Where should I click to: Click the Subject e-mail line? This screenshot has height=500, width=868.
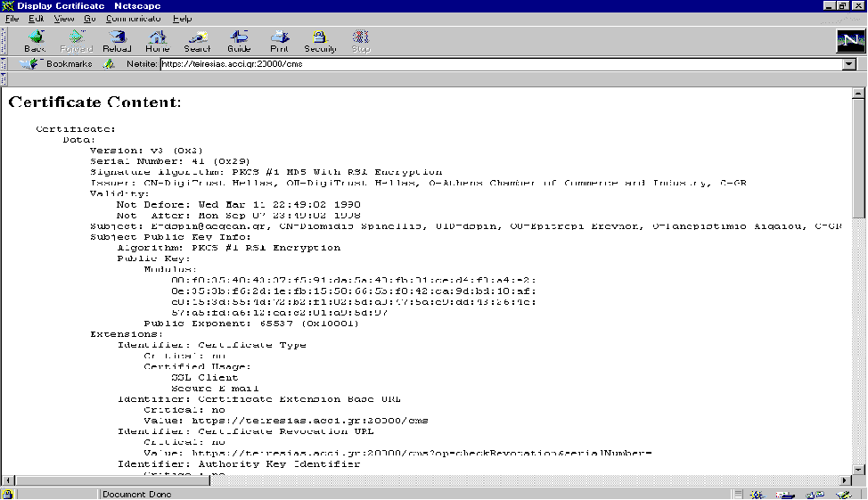[x=465, y=225]
